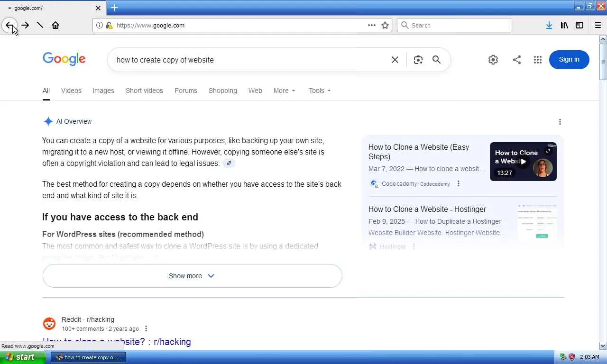607x364 pixels.
Task: Toggle the browser sidebar
Action: point(579,25)
